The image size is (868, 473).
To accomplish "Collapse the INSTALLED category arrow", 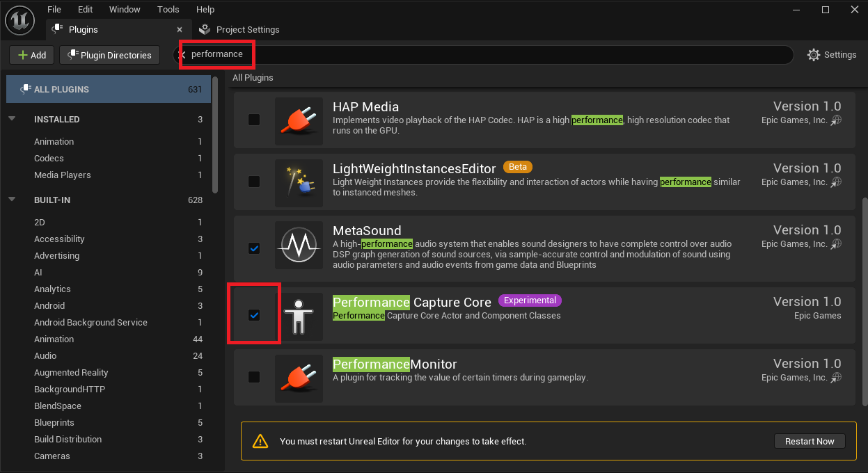I will click(12, 119).
